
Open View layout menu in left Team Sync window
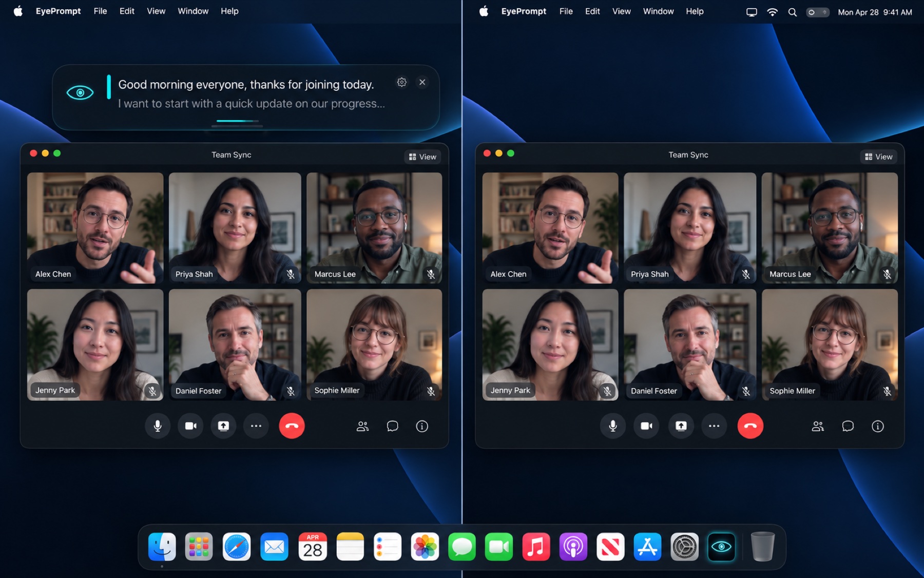pyautogui.click(x=422, y=157)
